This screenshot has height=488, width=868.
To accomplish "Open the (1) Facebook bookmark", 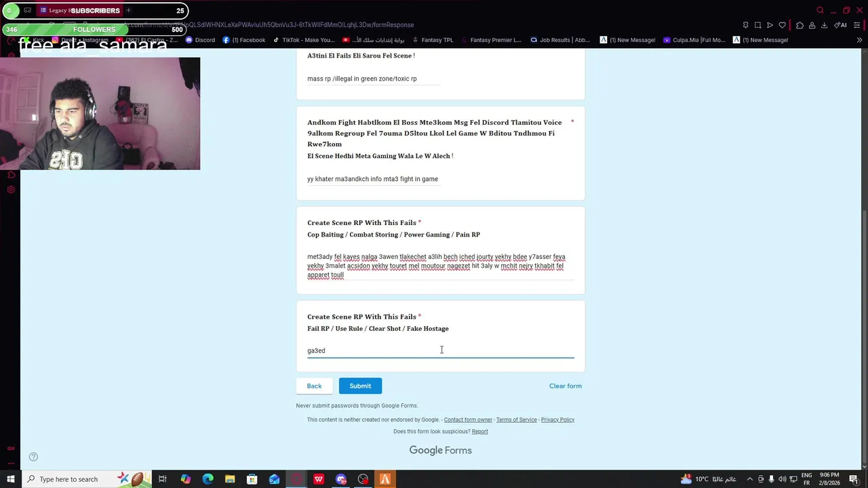I will (244, 40).
